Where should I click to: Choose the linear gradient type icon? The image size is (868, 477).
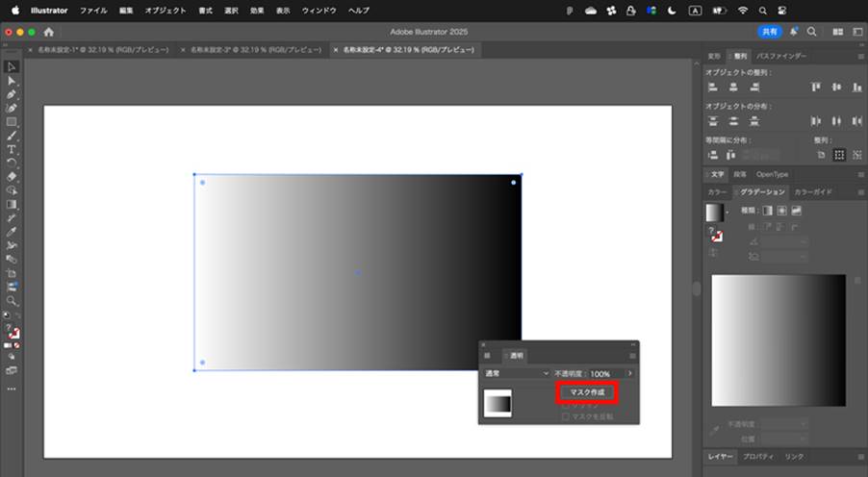(767, 211)
